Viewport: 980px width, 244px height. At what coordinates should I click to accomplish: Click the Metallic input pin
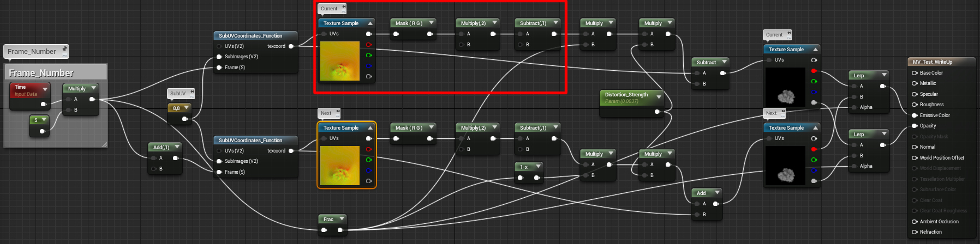(x=915, y=83)
